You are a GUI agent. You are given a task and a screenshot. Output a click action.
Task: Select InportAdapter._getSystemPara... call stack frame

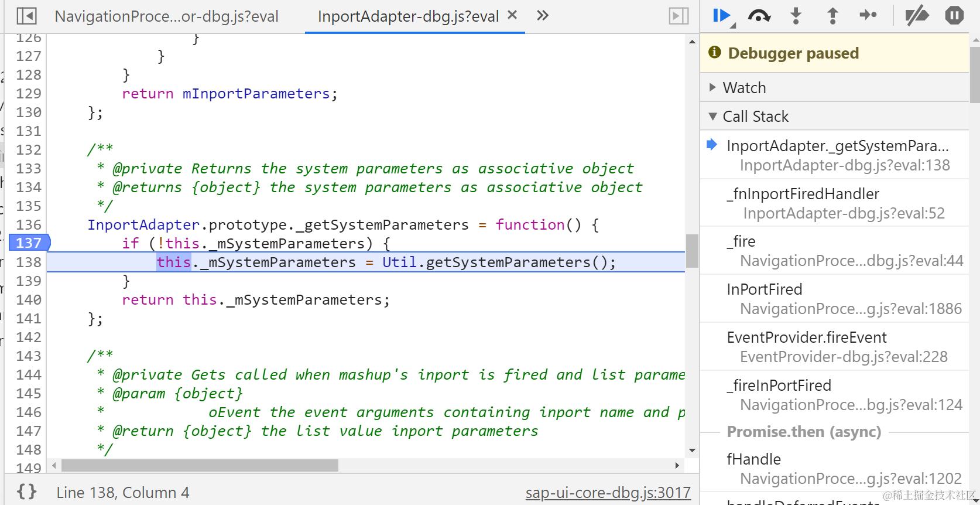(834, 155)
